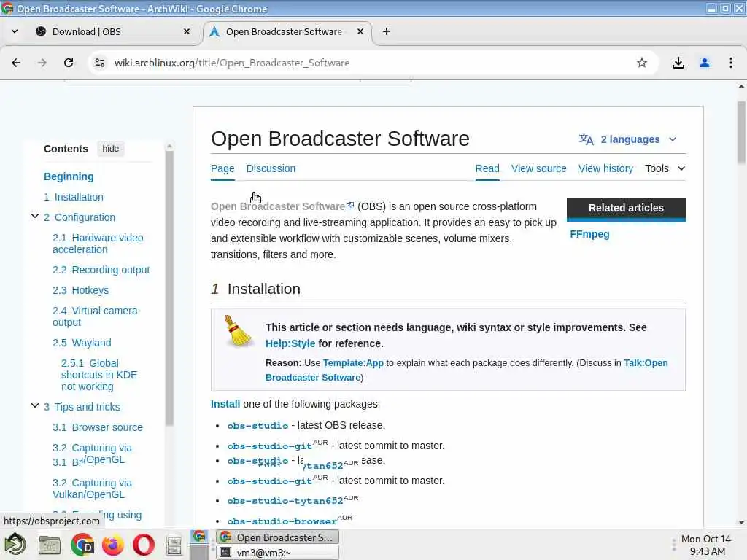Go to 2.2 Recording output
The height and width of the screenshot is (560, 747).
click(101, 270)
